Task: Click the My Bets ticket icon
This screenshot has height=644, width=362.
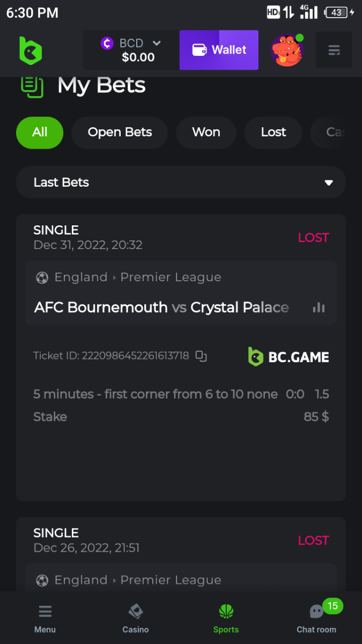Action: point(32,86)
